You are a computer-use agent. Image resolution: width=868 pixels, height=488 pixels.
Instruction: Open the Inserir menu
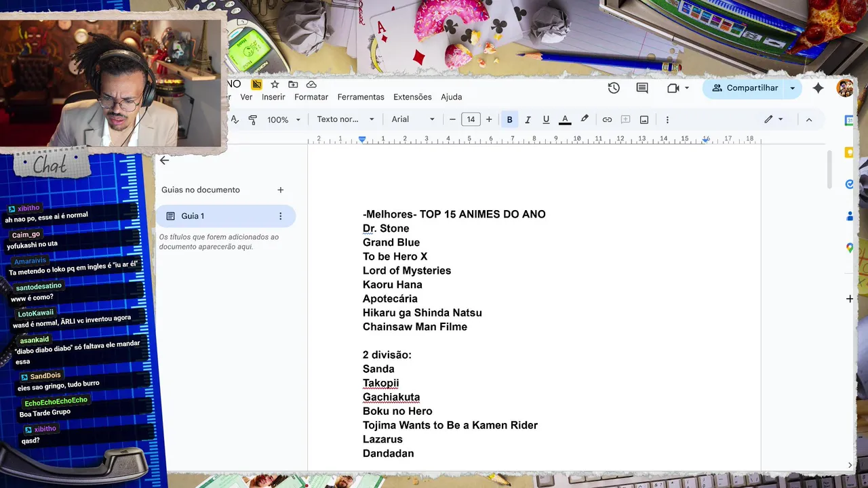(273, 97)
